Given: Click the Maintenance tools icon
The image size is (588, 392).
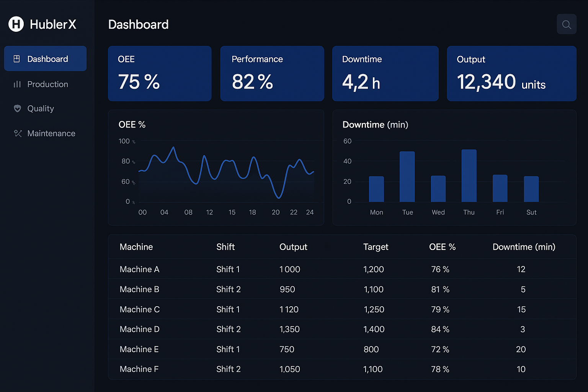Looking at the screenshot, I should click(x=18, y=133).
